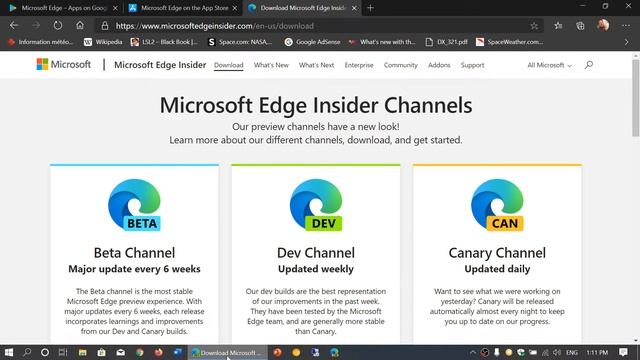Close the Microsoft Edge on the App Store tab
The width and height of the screenshot is (640, 360).
(x=235, y=8)
